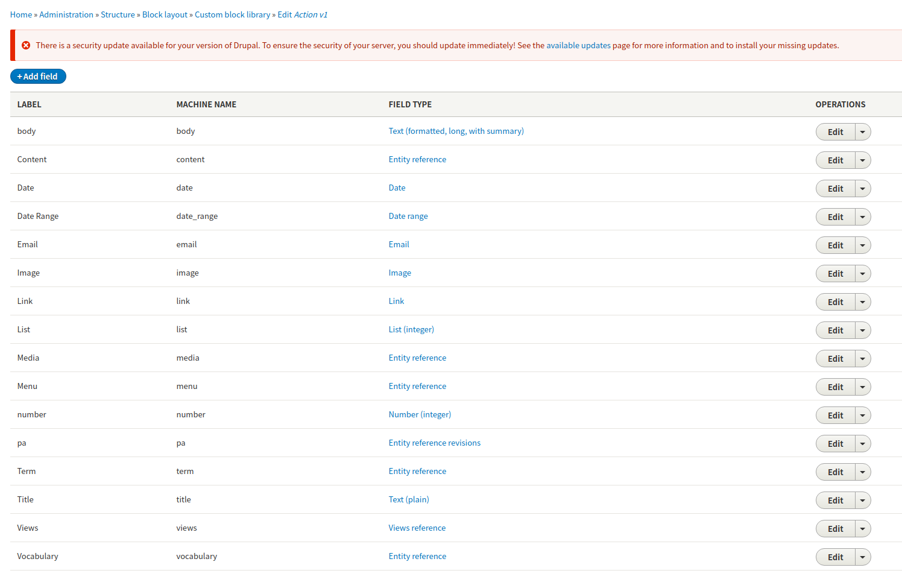Image resolution: width=902 pixels, height=588 pixels.
Task: Edit the Vocabulary field
Action: pos(835,557)
